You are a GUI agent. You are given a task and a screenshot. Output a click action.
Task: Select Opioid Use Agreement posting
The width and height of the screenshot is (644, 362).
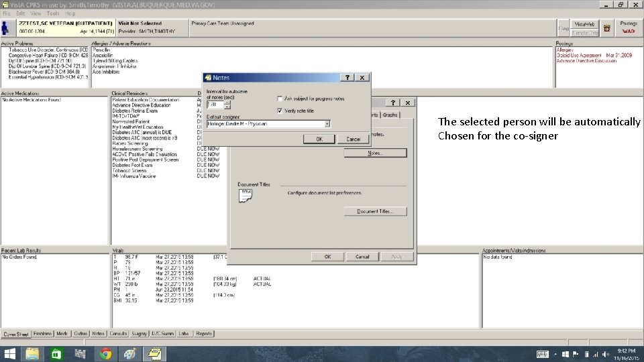click(x=594, y=56)
